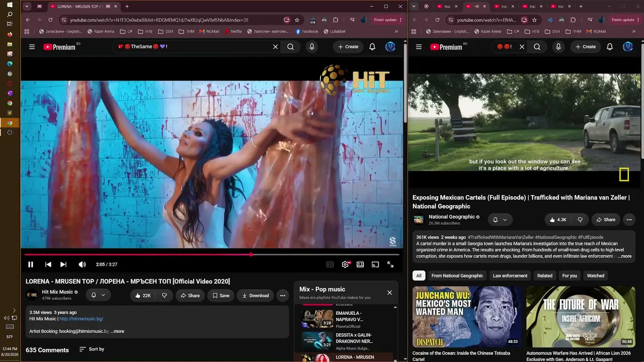Clear the TheSame search query

pyautogui.click(x=275, y=47)
